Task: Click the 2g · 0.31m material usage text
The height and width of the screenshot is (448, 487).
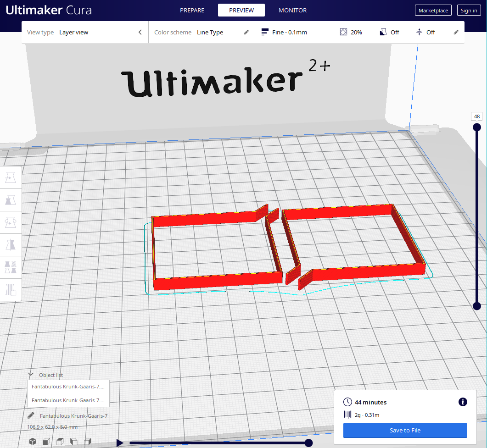Action: (367, 415)
